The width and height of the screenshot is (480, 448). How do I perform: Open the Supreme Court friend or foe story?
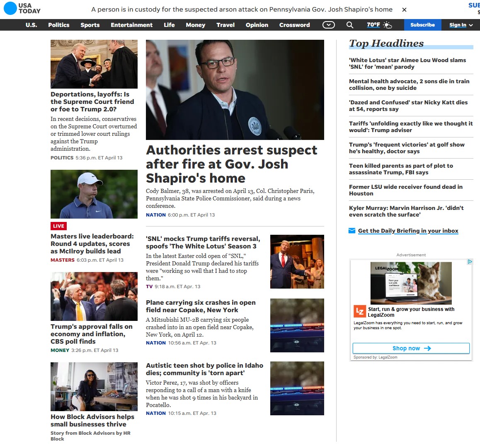point(92,101)
